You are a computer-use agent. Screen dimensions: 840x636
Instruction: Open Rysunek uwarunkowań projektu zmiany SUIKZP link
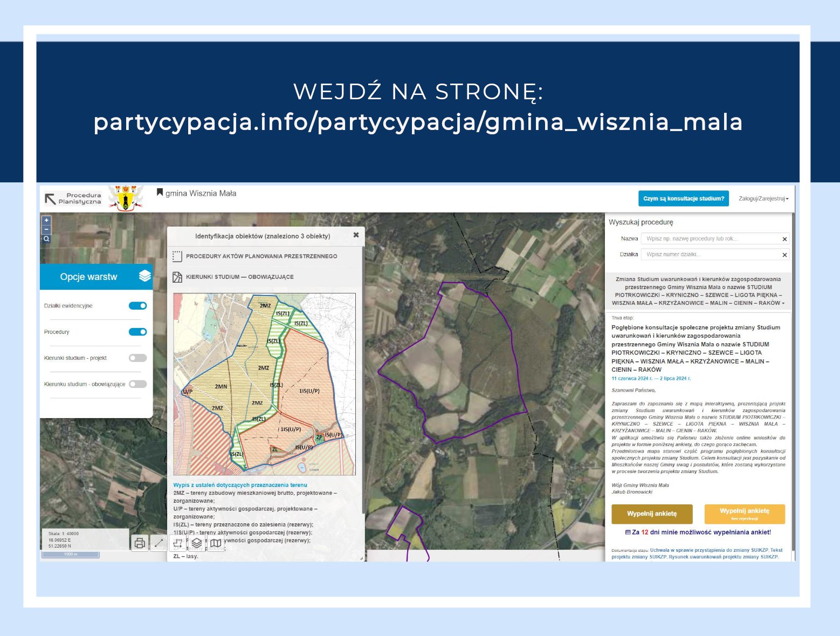point(724,557)
